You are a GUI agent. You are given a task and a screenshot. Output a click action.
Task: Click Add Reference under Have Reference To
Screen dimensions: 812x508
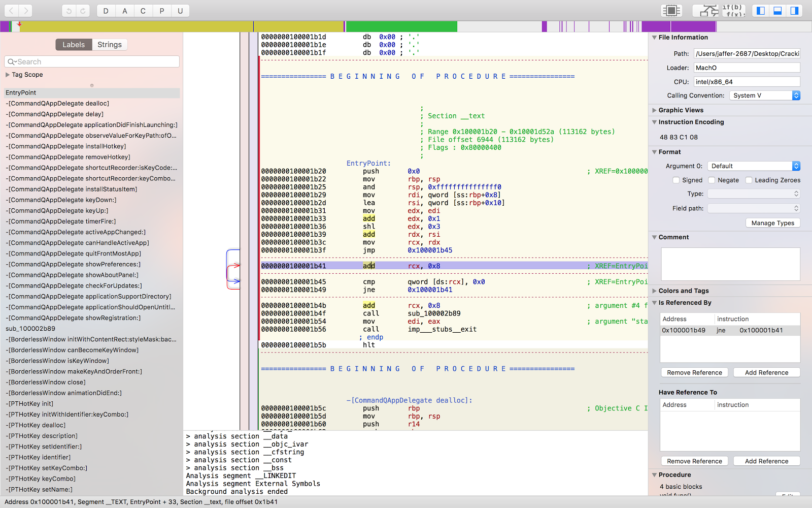tap(766, 461)
